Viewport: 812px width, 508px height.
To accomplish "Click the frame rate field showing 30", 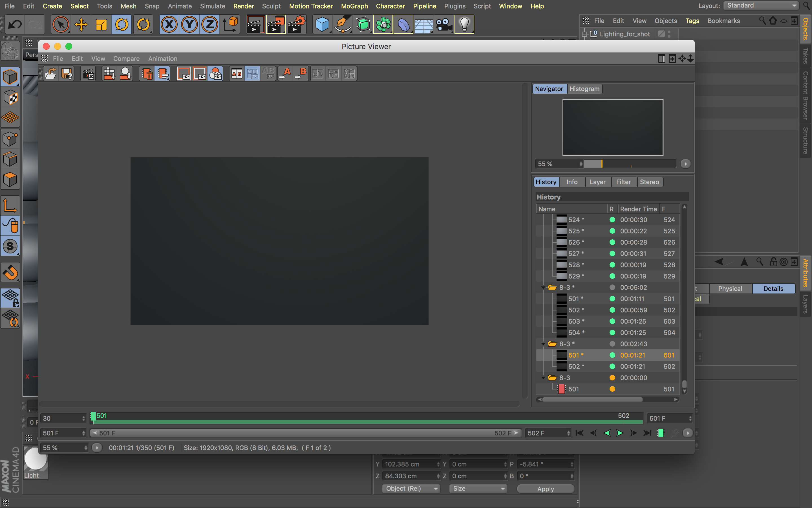I will click(63, 419).
